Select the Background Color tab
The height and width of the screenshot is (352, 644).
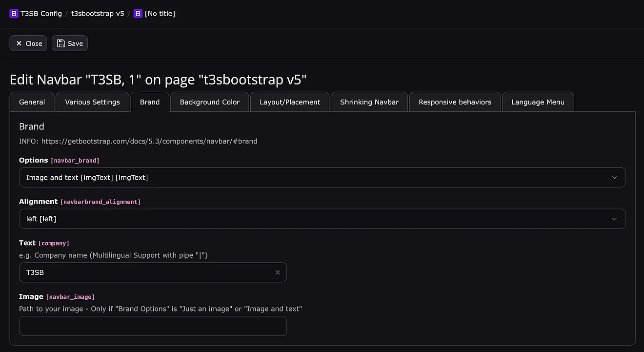(x=210, y=102)
